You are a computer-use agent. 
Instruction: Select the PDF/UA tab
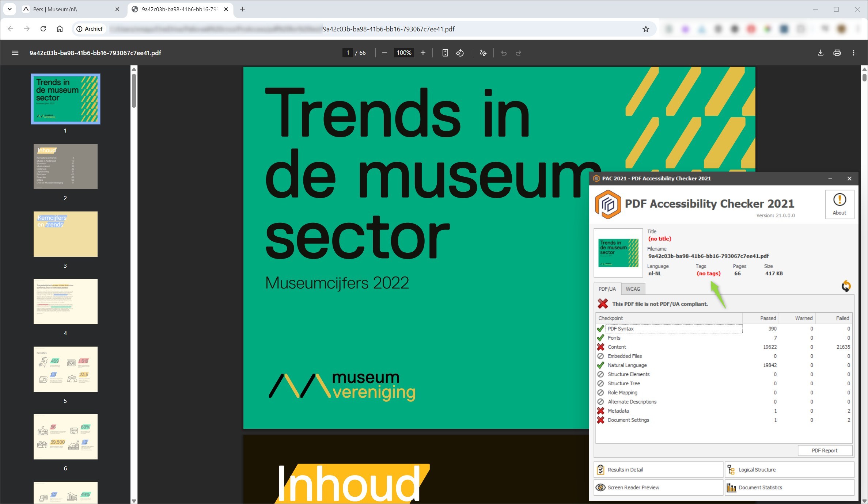(x=607, y=289)
